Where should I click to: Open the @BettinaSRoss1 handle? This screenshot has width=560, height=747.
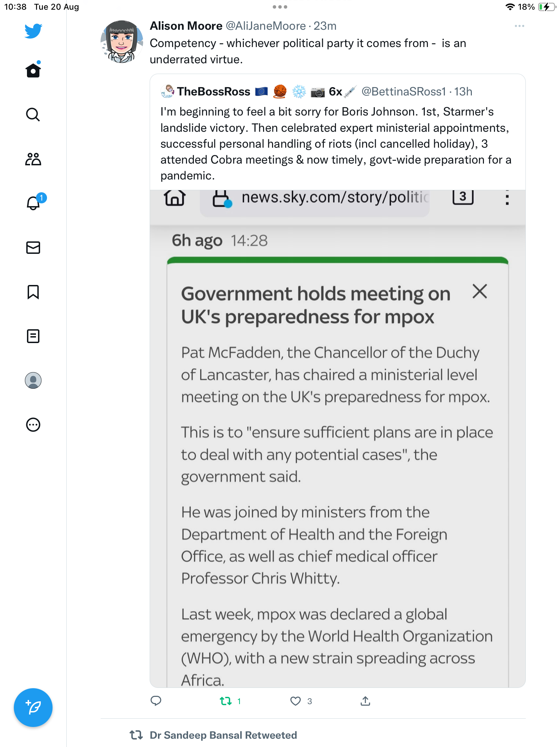pos(404,92)
